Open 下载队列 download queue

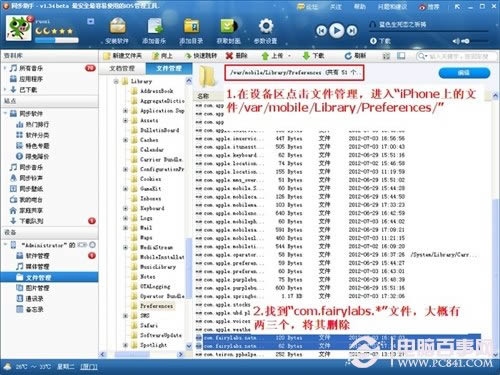[x=31, y=221]
